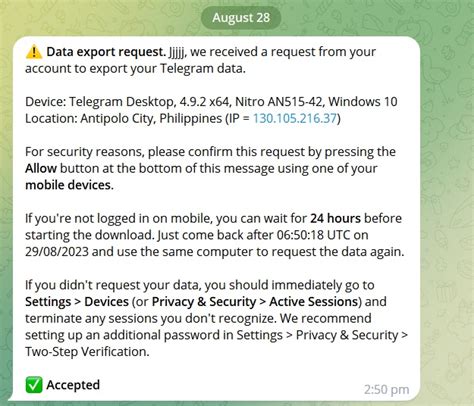Click the Antipolo City, Philippines location text
The image size is (474, 406).
coord(151,118)
